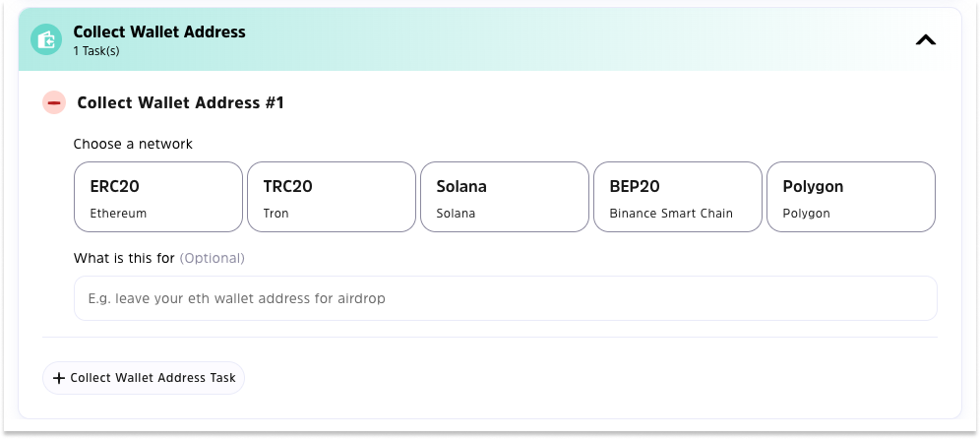
Task: Click the 'Choose a network' label
Action: point(133,144)
